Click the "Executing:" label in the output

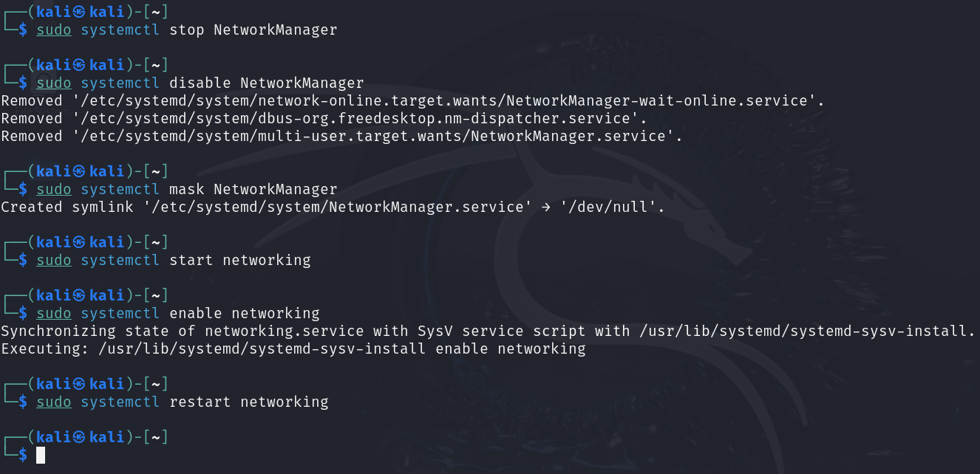tap(45, 349)
